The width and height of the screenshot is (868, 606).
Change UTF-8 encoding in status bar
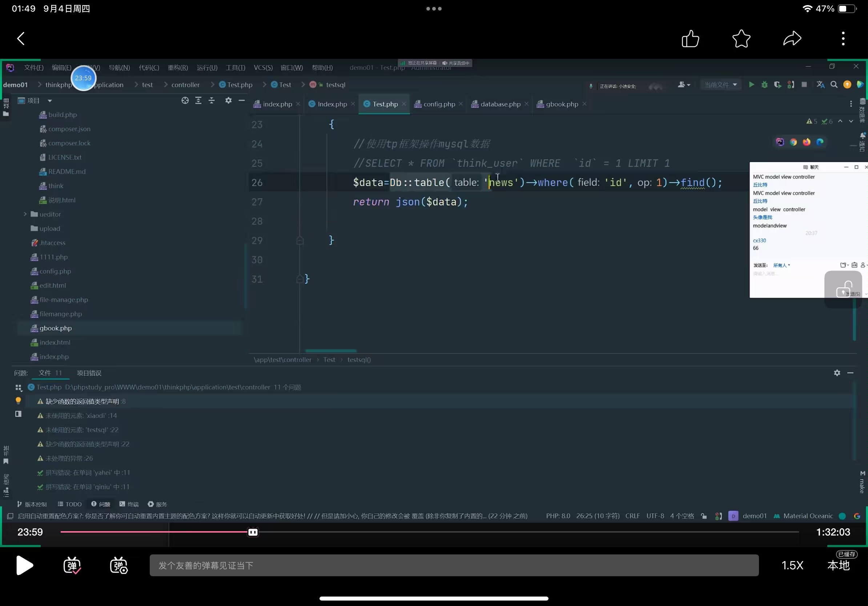pyautogui.click(x=655, y=516)
